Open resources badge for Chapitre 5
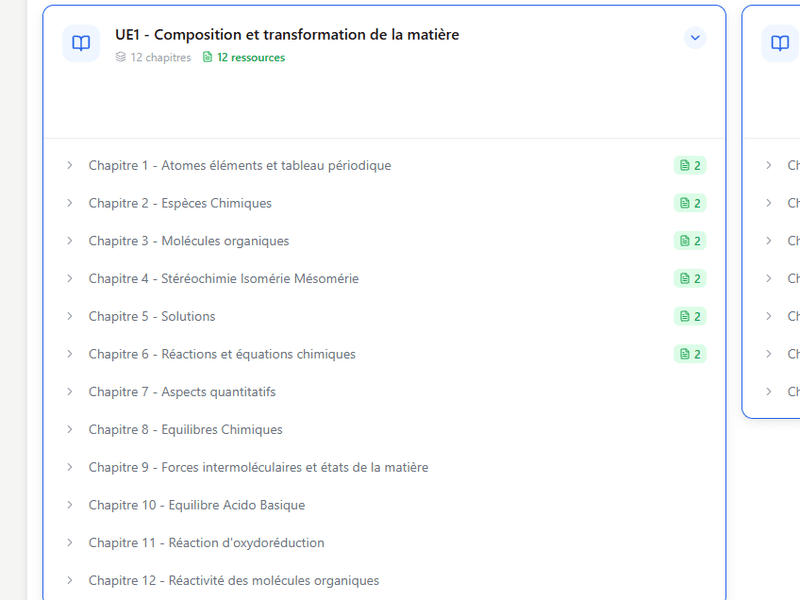 tap(690, 316)
